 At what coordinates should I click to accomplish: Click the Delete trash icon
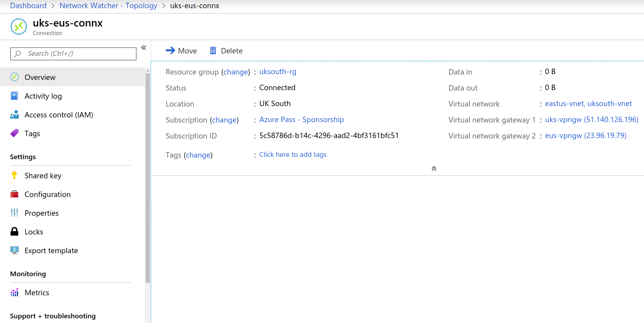213,50
